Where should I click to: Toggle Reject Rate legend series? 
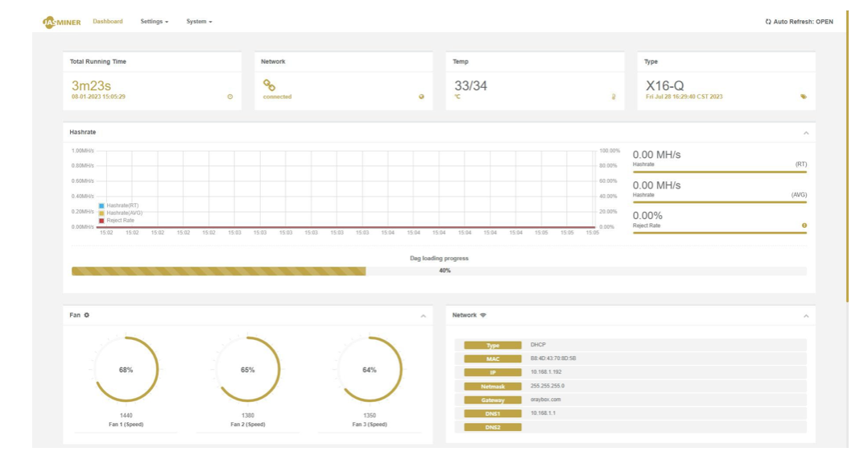116,221
